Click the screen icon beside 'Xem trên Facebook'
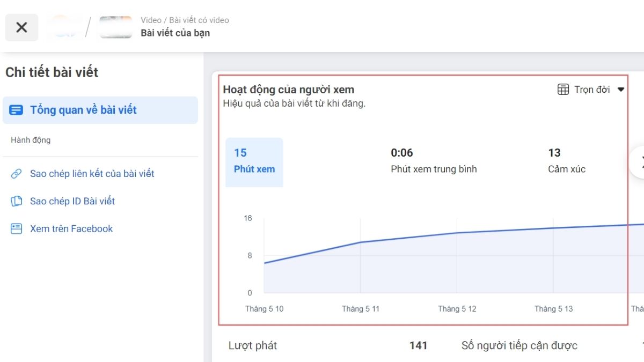The image size is (644, 362). tap(16, 228)
